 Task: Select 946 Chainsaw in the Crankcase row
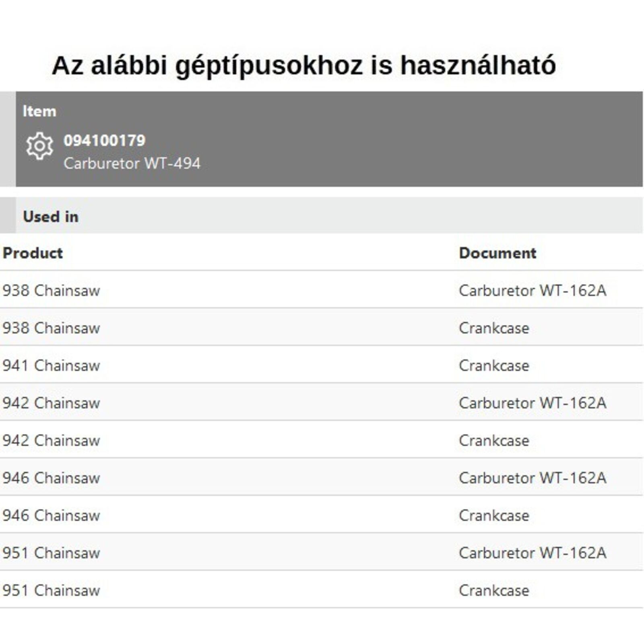[51, 515]
